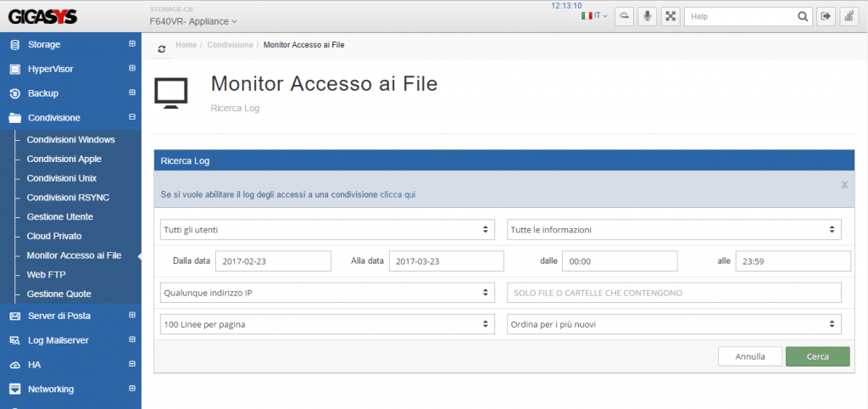
Task: Click the microphone icon in top bar
Action: tap(647, 17)
